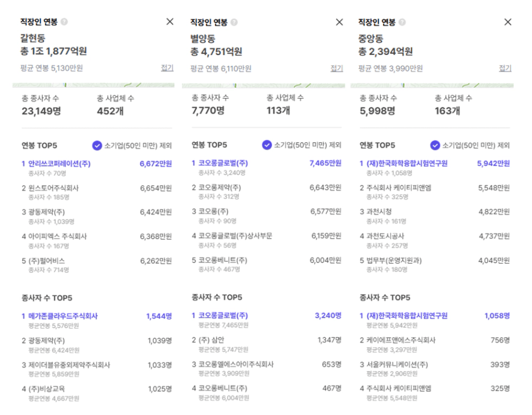Select 주식회사 케이티피앤엠 row showing 325명

click(x=434, y=393)
